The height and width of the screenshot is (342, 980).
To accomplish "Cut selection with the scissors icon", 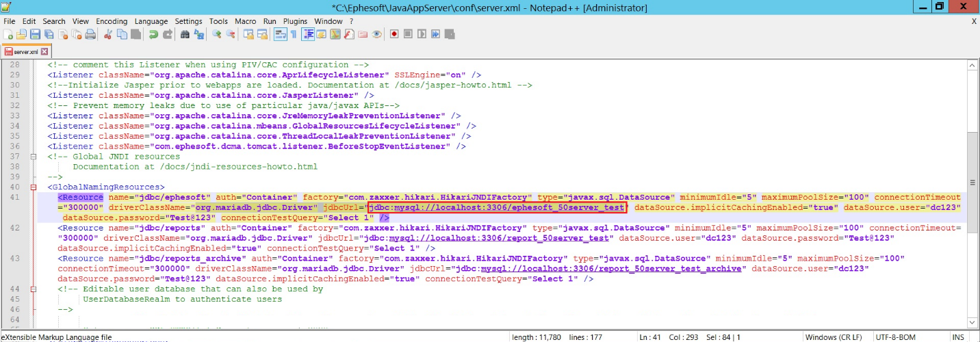I will [x=108, y=34].
